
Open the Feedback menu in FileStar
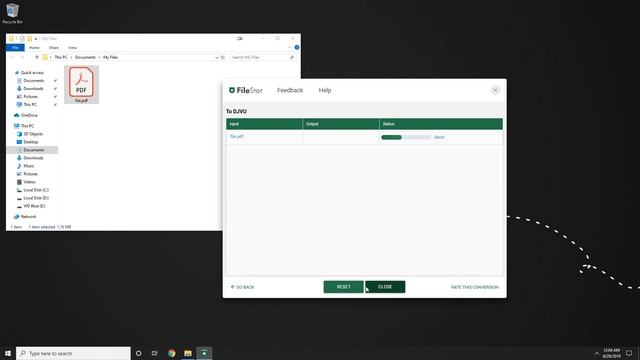click(x=290, y=90)
